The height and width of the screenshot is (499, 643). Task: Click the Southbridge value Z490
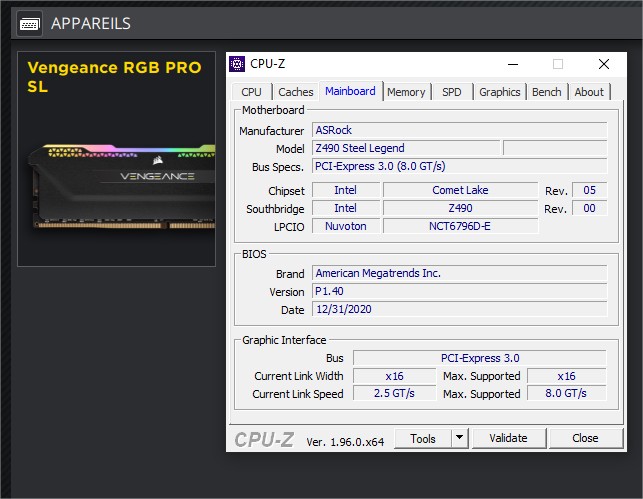[460, 208]
